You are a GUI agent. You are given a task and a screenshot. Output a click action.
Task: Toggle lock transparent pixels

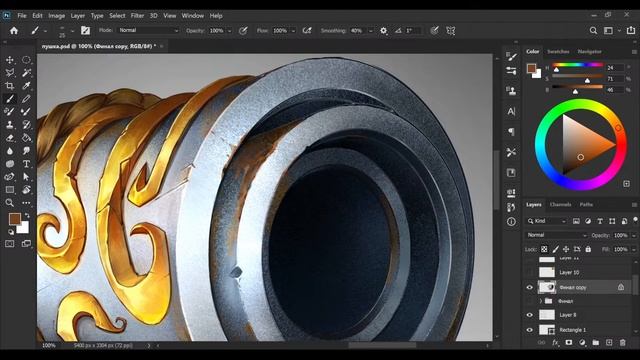[544, 249]
